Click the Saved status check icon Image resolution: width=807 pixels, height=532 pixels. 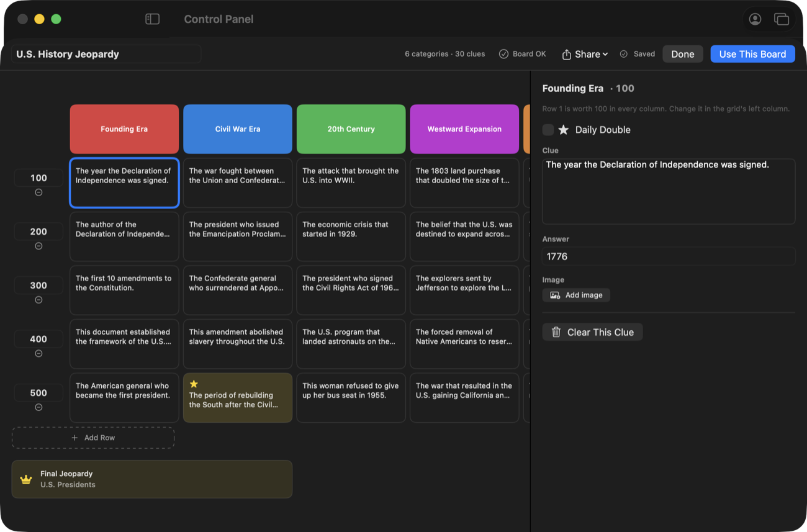pos(624,54)
